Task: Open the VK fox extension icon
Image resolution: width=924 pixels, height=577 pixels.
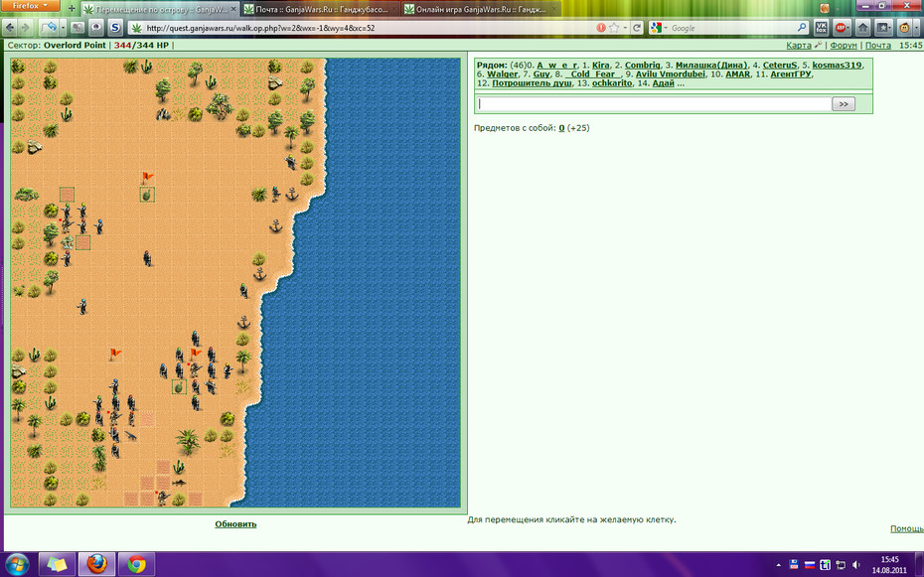Action: click(x=821, y=27)
